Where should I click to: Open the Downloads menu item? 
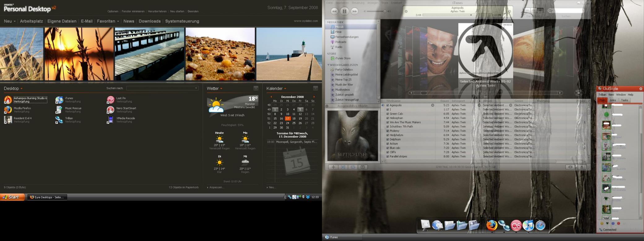[x=149, y=21]
